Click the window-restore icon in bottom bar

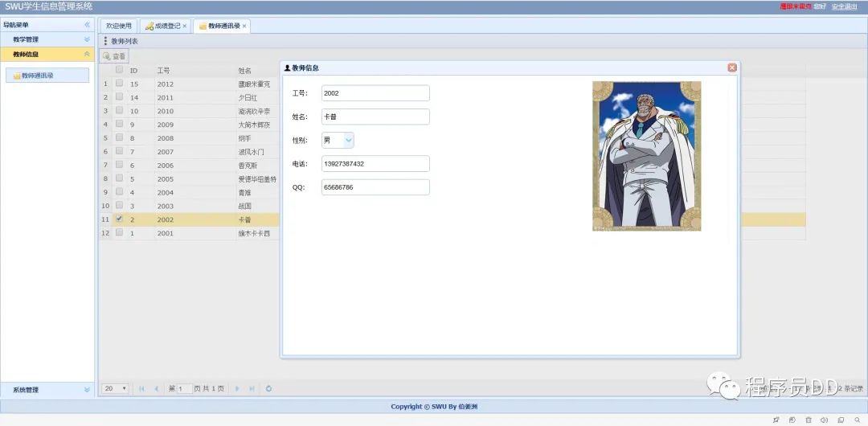tap(841, 420)
